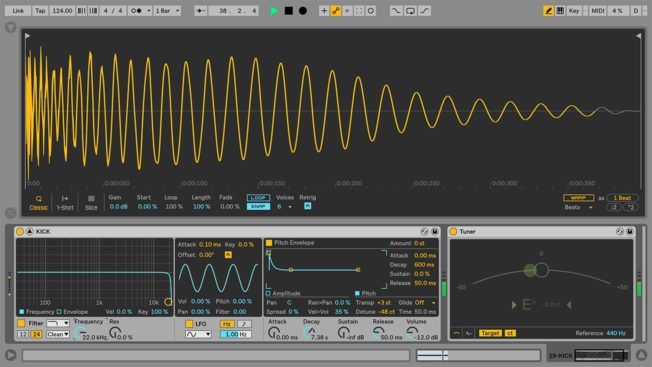Click the session record circle icon

coord(370,11)
